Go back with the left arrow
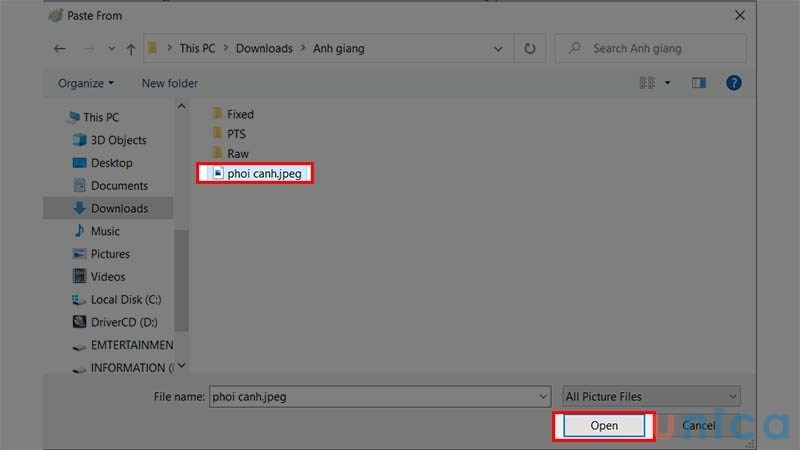Screen dimensions: 800x450 click(x=60, y=48)
